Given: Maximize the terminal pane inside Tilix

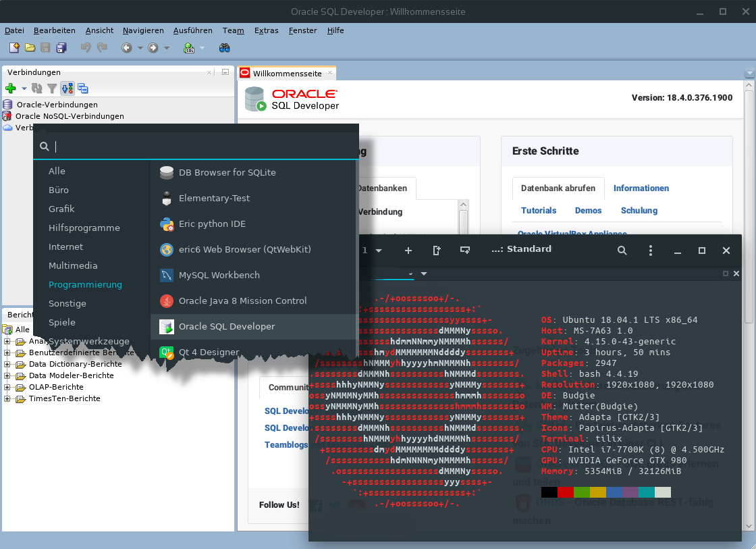Looking at the screenshot, I should 725,273.
